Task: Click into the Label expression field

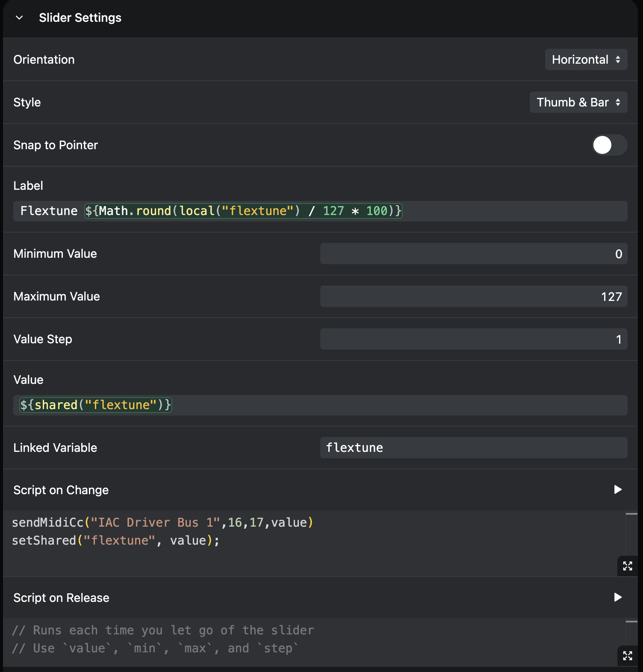Action: point(513,211)
